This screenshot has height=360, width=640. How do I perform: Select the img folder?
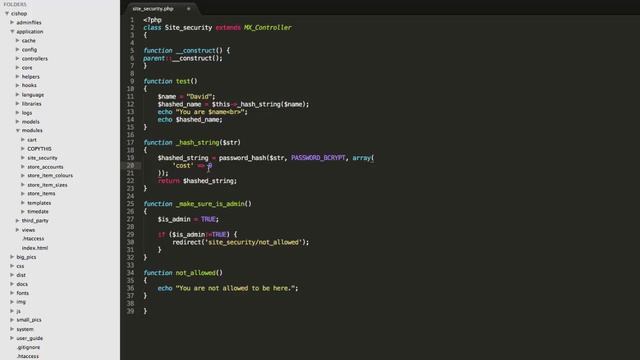[21, 302]
